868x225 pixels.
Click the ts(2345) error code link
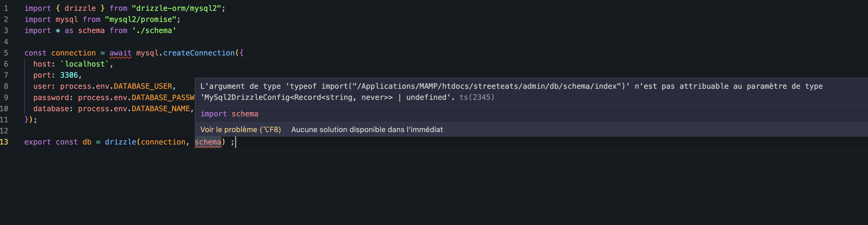click(477, 97)
